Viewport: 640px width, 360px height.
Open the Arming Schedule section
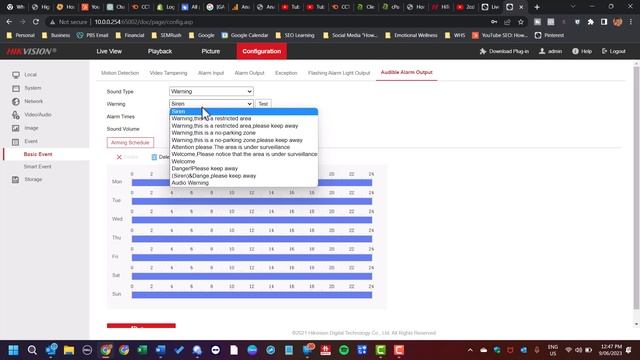point(130,142)
